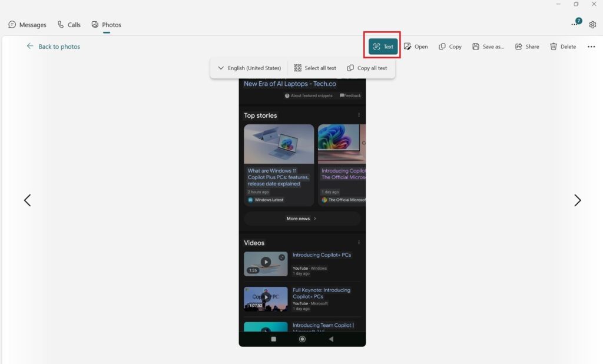This screenshot has height=364, width=603.
Task: Select all text in the photo
Action: 315,67
